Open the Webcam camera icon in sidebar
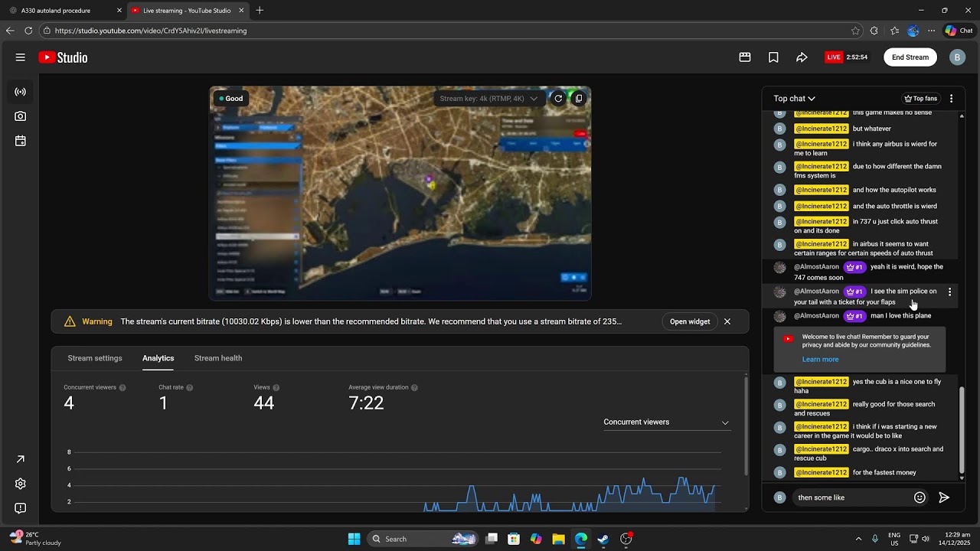The width and height of the screenshot is (980, 551). (21, 116)
